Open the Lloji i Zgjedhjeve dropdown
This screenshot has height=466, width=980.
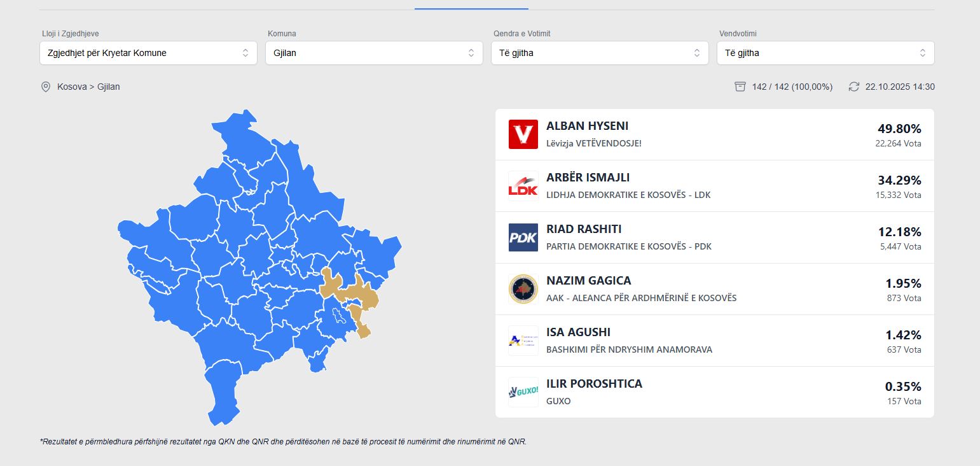(148, 53)
